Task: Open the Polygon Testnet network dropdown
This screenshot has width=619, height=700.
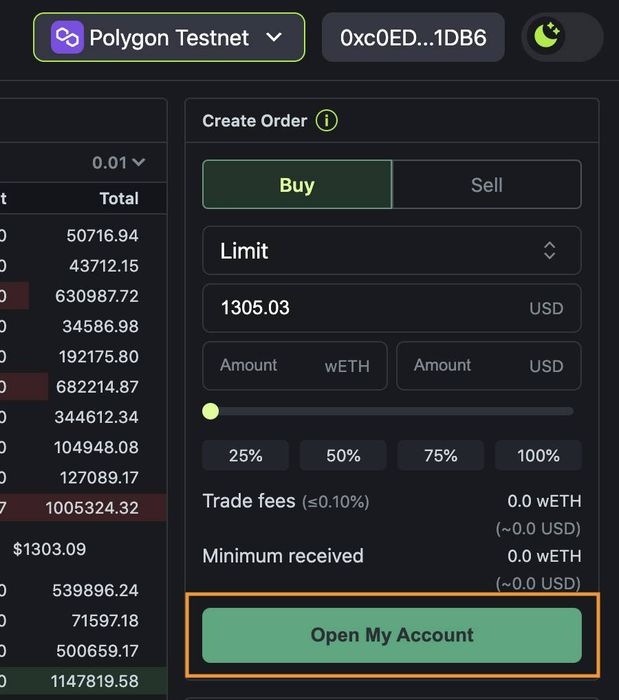Action: coord(169,38)
